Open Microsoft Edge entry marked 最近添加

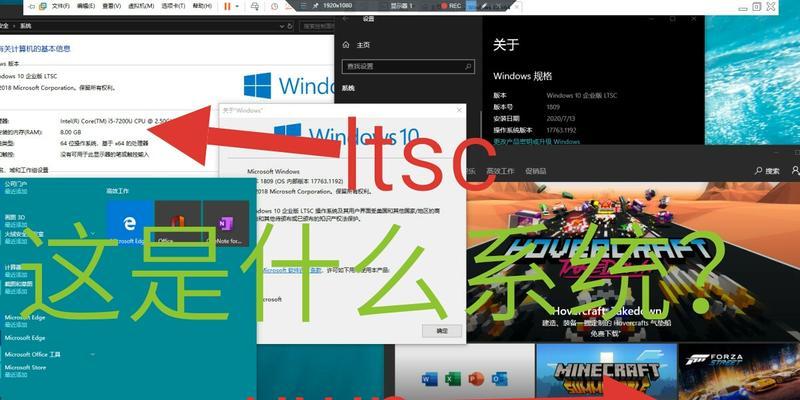(x=24, y=320)
